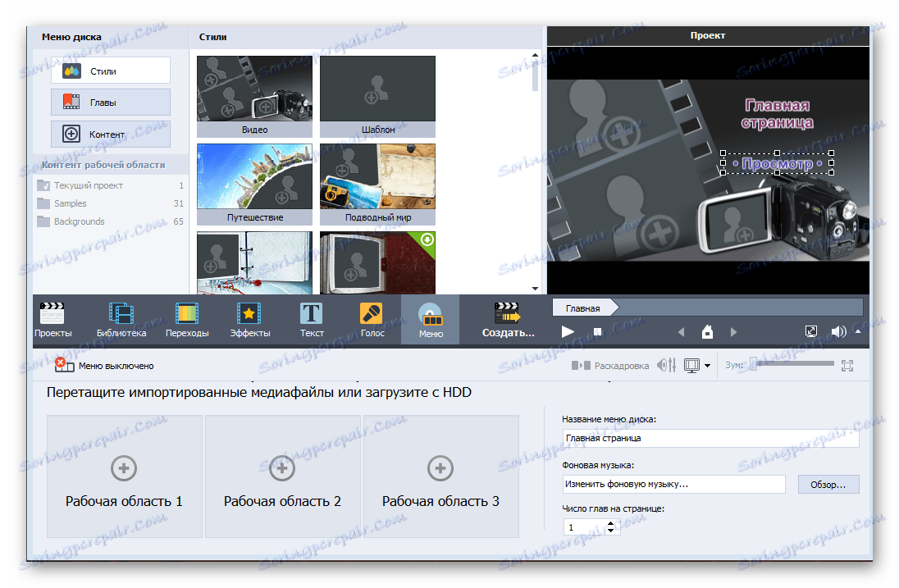Select the Голос microphone icon
Image resolution: width=899 pixels, height=588 pixels.
point(371,312)
